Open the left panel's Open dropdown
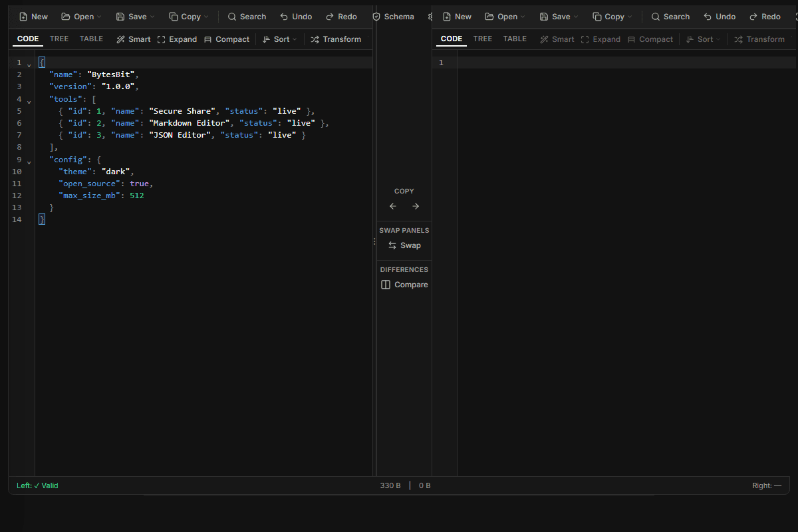798x532 pixels. click(82, 17)
